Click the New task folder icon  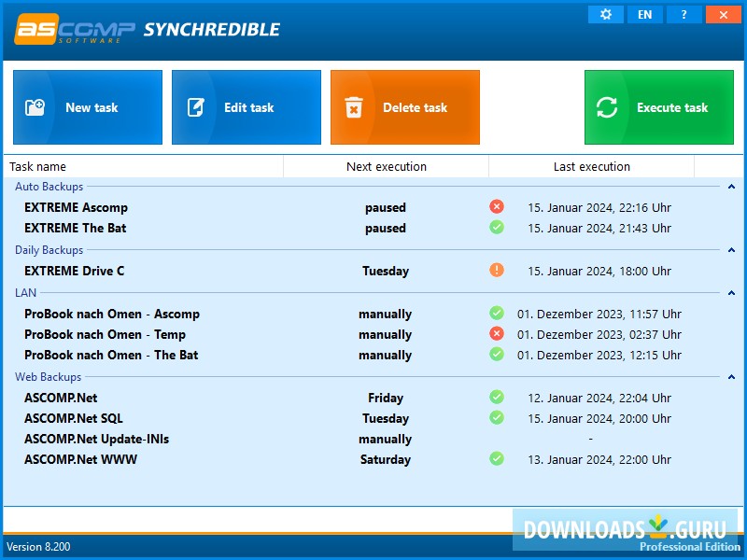tap(35, 106)
